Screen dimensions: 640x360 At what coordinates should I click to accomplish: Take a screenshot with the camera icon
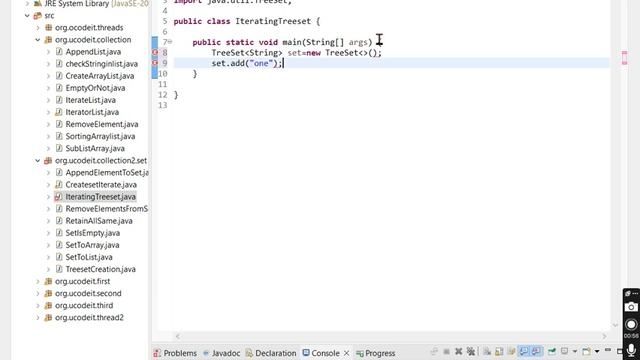click(631, 307)
